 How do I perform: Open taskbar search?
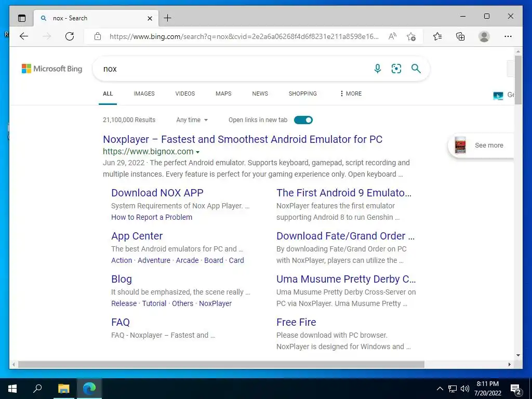point(37,388)
